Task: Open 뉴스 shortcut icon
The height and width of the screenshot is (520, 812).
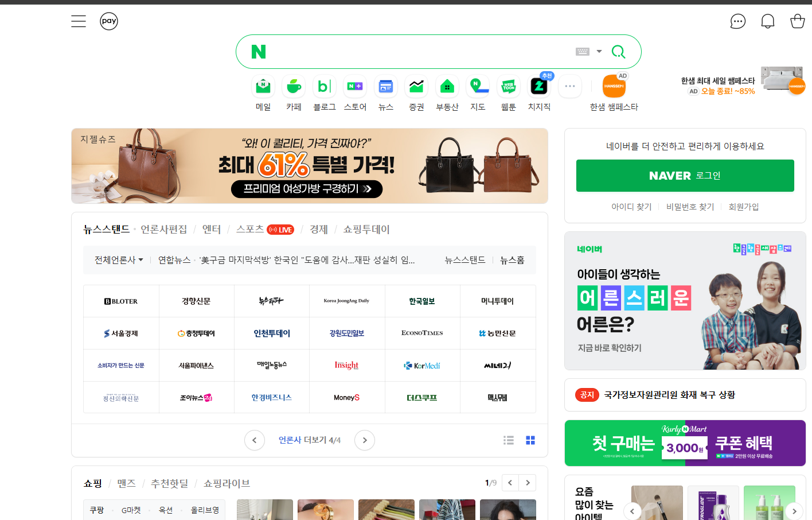Action: [x=386, y=87]
